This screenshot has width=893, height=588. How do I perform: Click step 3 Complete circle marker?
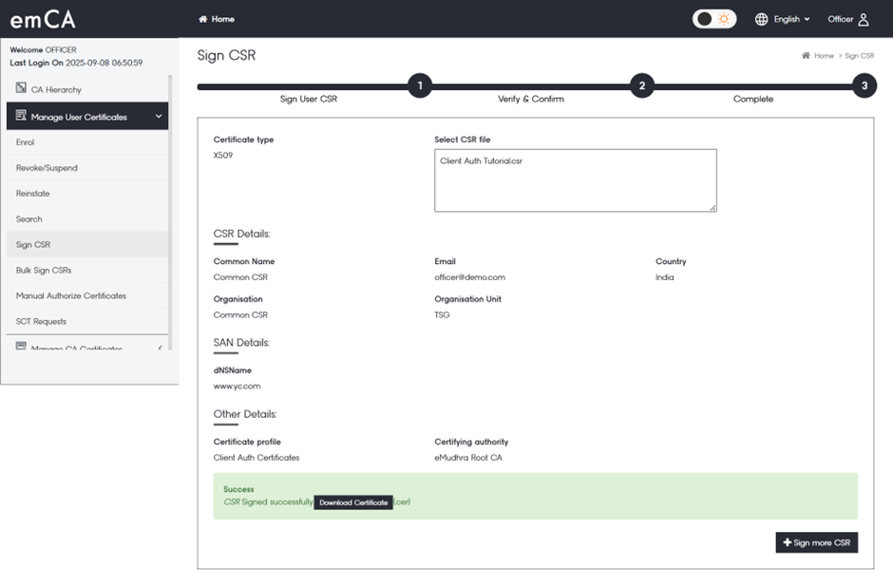click(x=864, y=85)
